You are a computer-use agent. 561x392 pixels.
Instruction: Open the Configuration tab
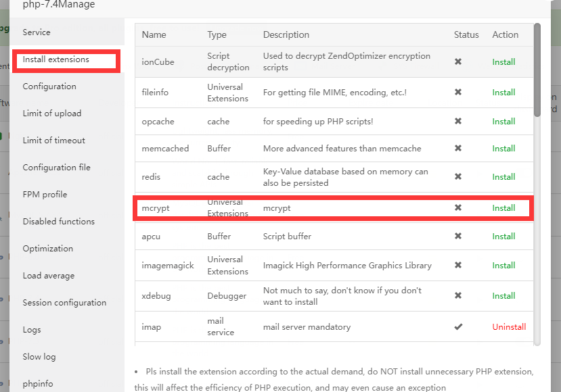49,87
